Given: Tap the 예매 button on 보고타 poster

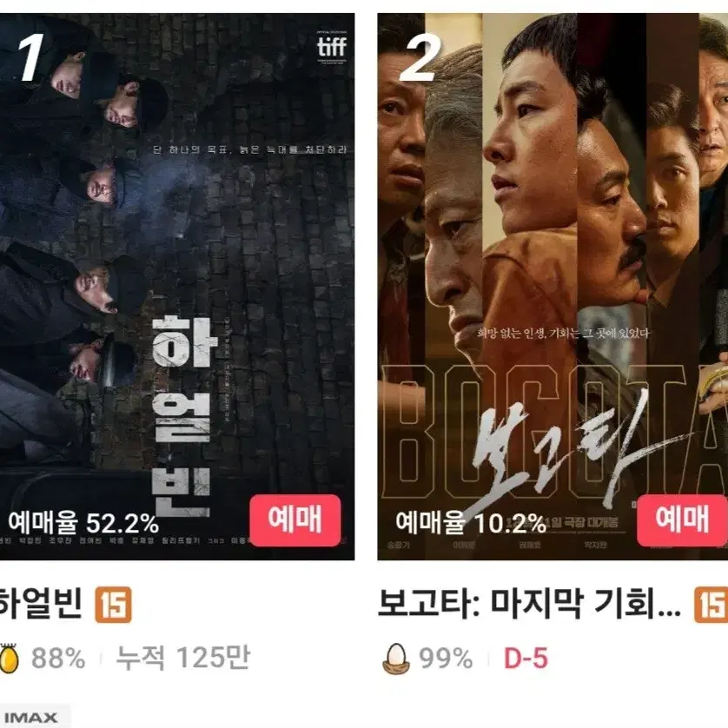Looking at the screenshot, I should click(x=682, y=520).
